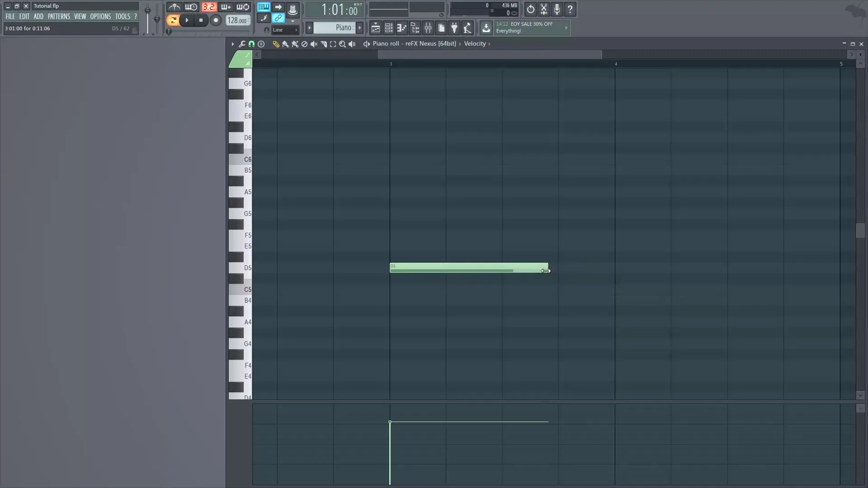Open the Playlist panel icon

coord(375,28)
